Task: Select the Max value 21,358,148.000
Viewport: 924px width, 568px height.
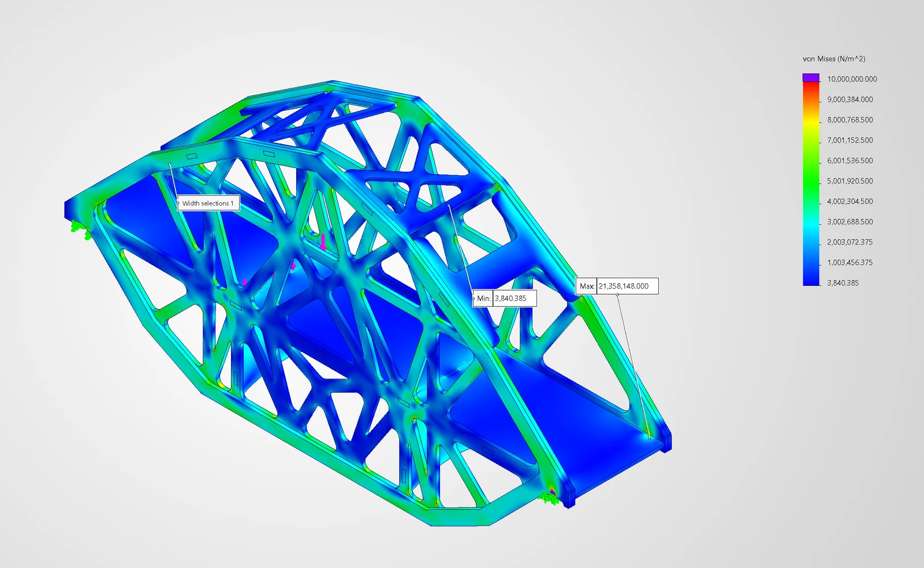Action: coord(627,286)
